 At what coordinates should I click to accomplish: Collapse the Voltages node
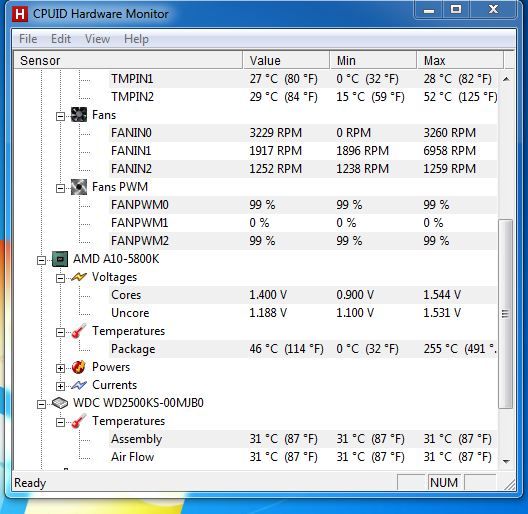(x=60, y=279)
